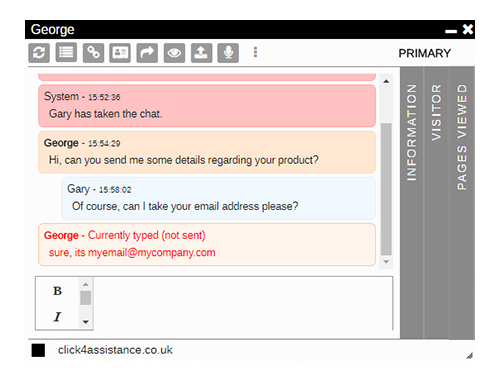Click the System - 15:52:36 header
Screen dimensions: 500x381
82,96
